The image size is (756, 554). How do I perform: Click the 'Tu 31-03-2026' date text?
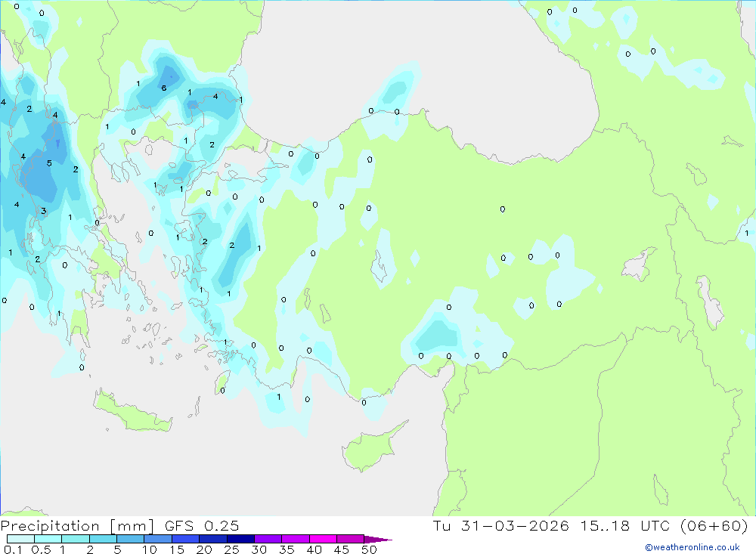[x=501, y=525]
